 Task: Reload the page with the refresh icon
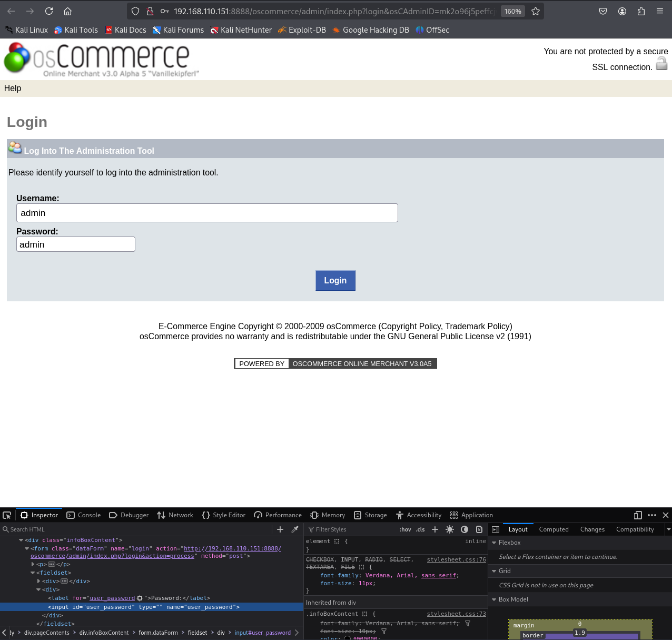(x=49, y=11)
